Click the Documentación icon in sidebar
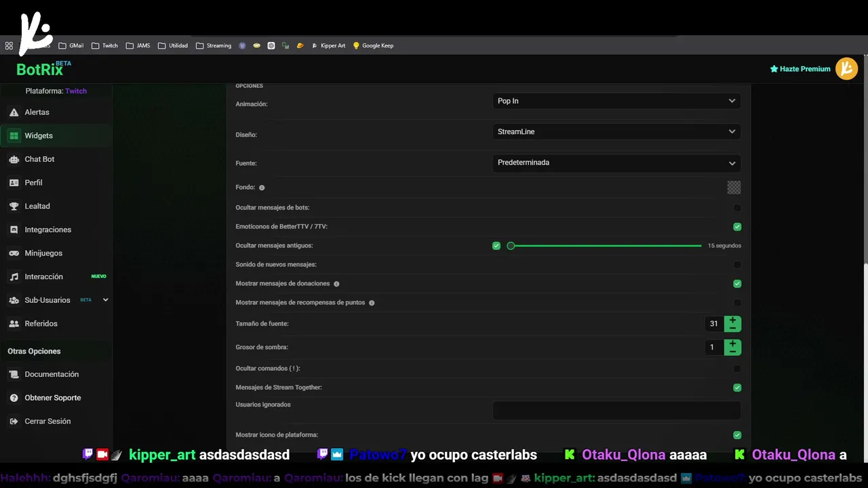 pos(14,374)
